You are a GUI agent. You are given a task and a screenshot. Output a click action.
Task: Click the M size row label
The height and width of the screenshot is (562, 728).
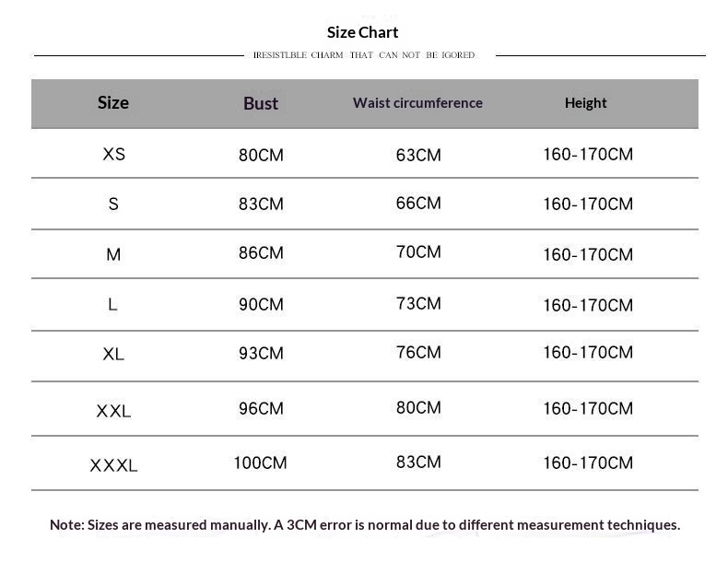[113, 254]
